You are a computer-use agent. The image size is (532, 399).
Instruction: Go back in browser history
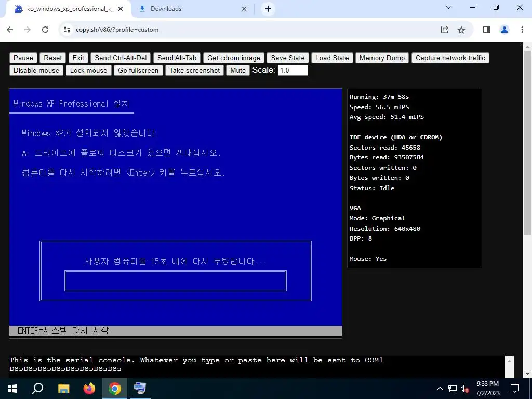tap(10, 30)
